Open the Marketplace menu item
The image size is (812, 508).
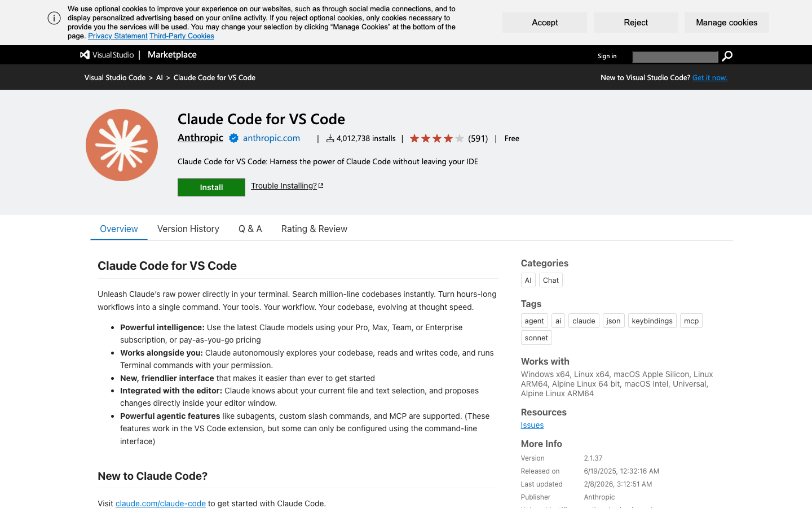(x=172, y=54)
